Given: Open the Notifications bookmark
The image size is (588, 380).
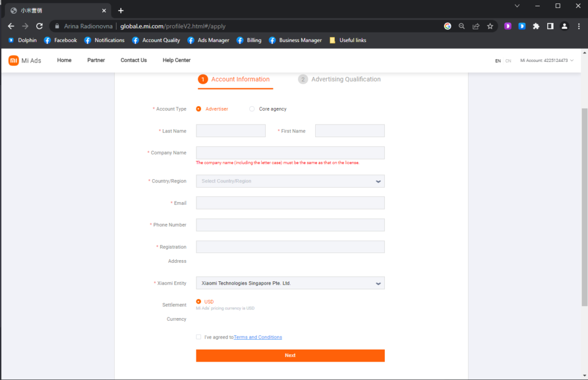Looking at the screenshot, I should 105,40.
